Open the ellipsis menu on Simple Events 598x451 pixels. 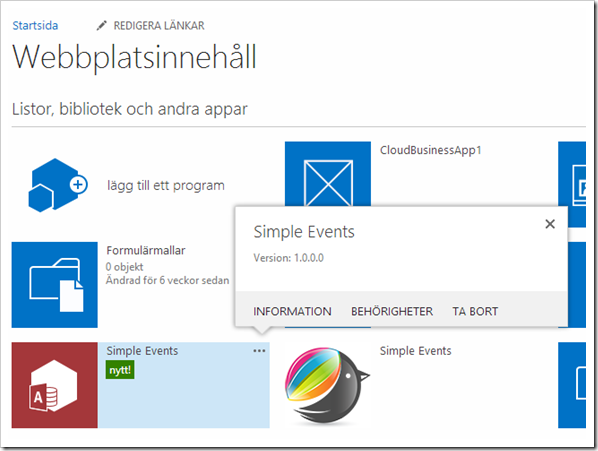[x=259, y=351]
